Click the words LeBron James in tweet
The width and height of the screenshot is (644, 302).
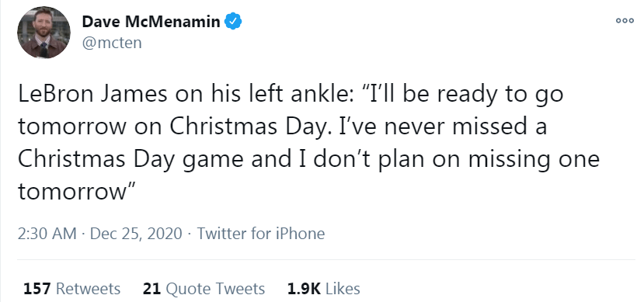click(x=92, y=95)
